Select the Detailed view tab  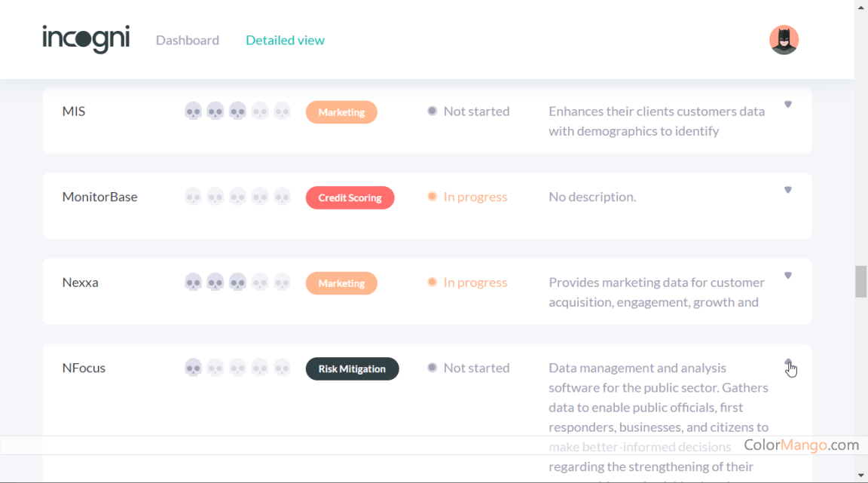[x=285, y=40]
